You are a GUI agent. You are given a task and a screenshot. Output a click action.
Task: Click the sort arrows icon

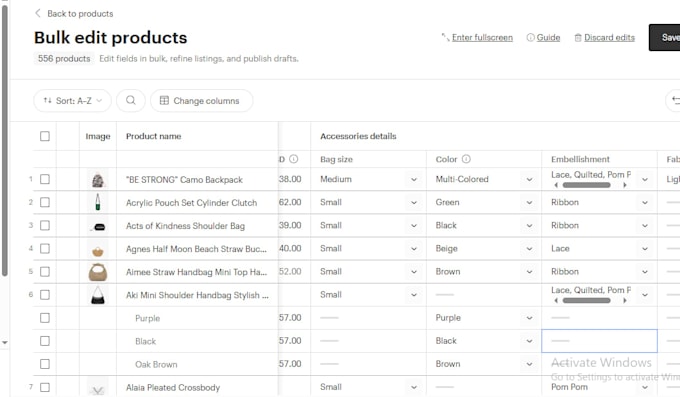(x=47, y=101)
